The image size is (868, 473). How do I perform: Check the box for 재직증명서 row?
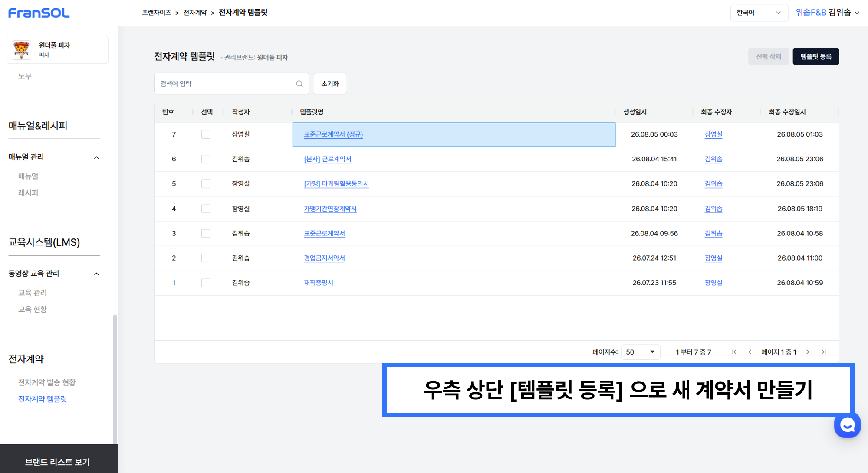click(206, 283)
